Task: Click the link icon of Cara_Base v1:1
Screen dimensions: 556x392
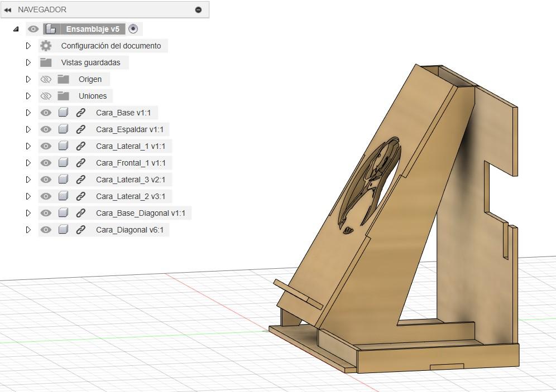Action: pyautogui.click(x=80, y=113)
